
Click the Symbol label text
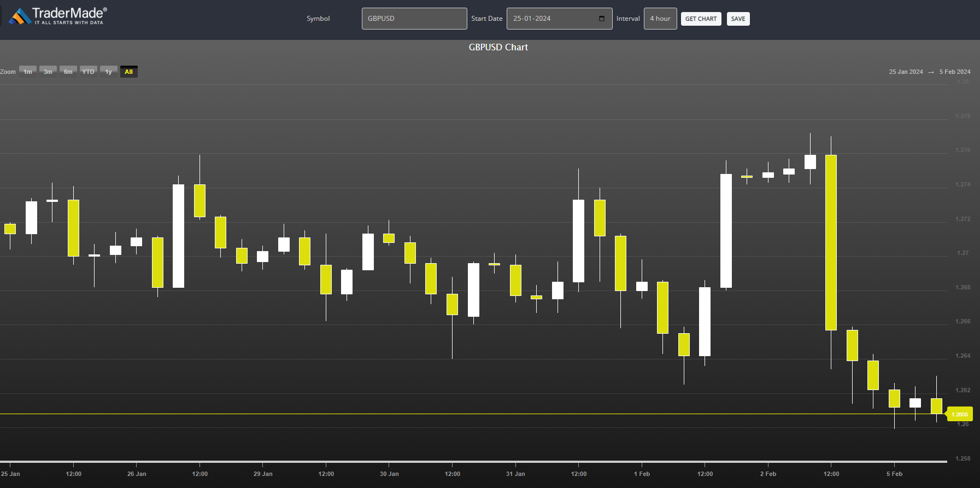(318, 19)
